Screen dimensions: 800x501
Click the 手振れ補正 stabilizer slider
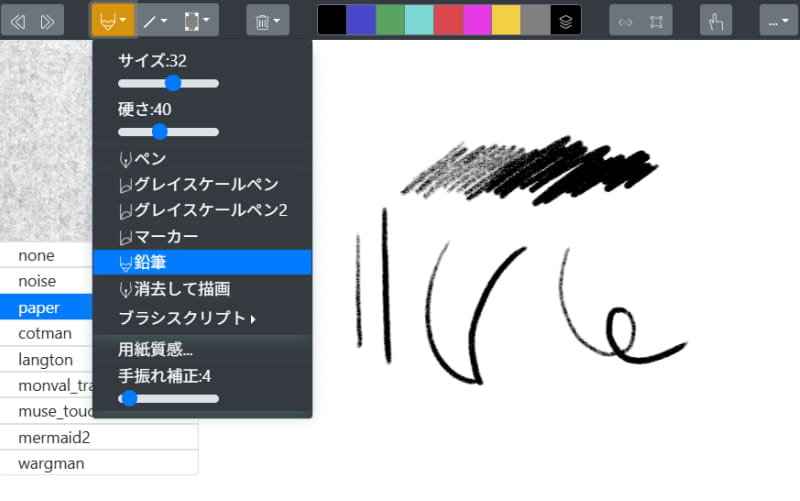pos(168,398)
